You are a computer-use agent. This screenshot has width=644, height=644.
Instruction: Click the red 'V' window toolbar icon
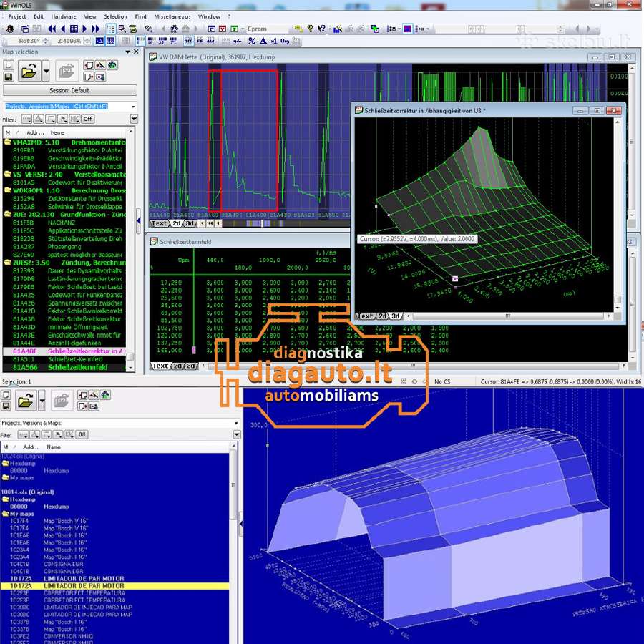[223, 29]
